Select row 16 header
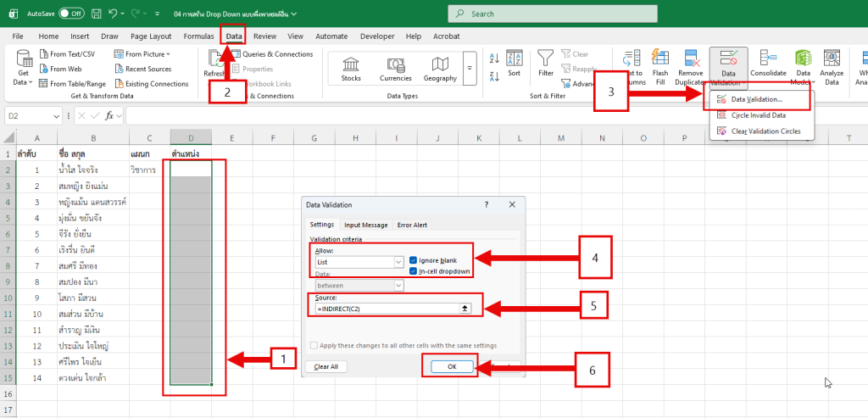Viewport: 868px width, 418px height. [8, 393]
